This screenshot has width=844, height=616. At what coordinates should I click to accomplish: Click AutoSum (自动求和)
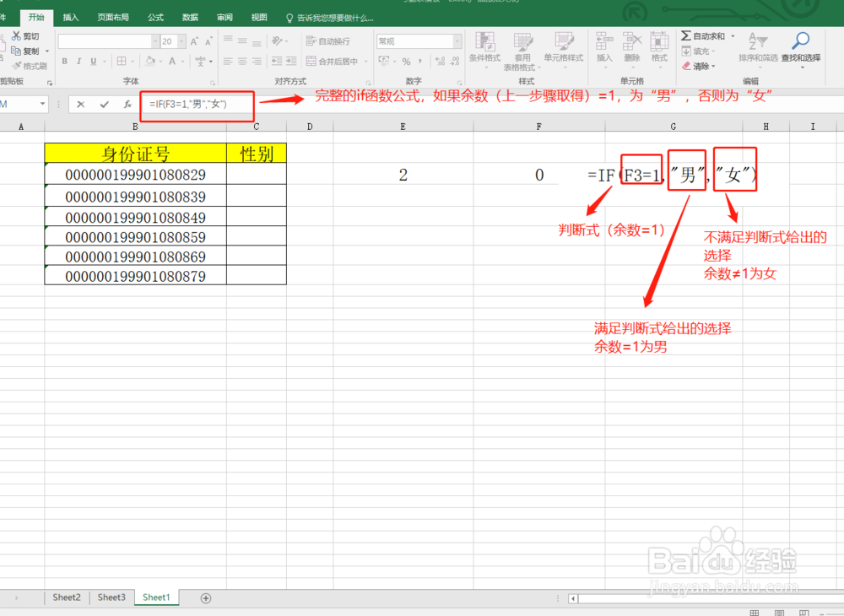click(x=703, y=36)
